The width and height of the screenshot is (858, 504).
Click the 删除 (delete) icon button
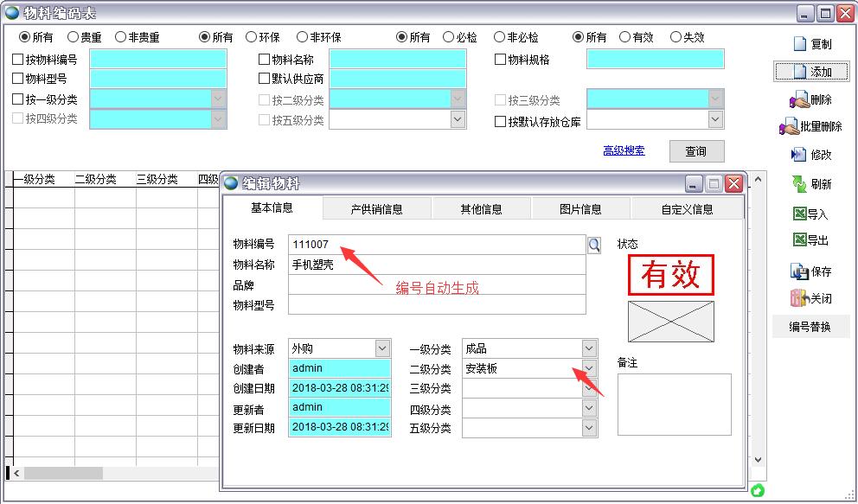coord(810,100)
